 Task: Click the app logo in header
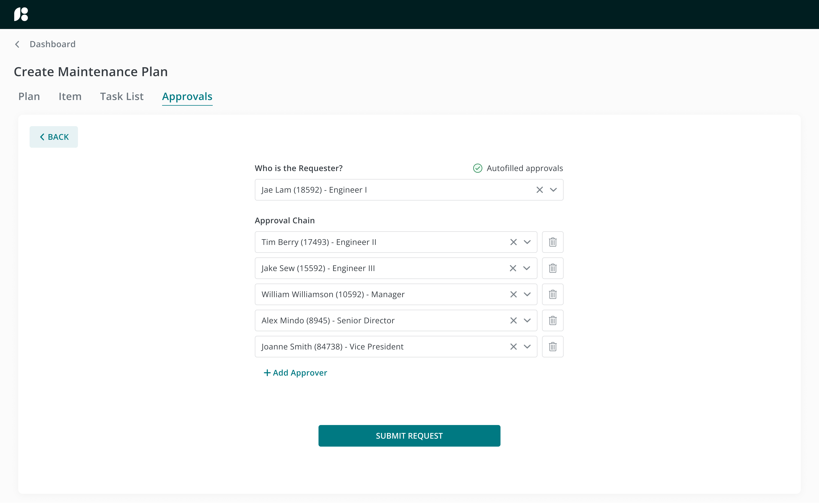point(21,14)
